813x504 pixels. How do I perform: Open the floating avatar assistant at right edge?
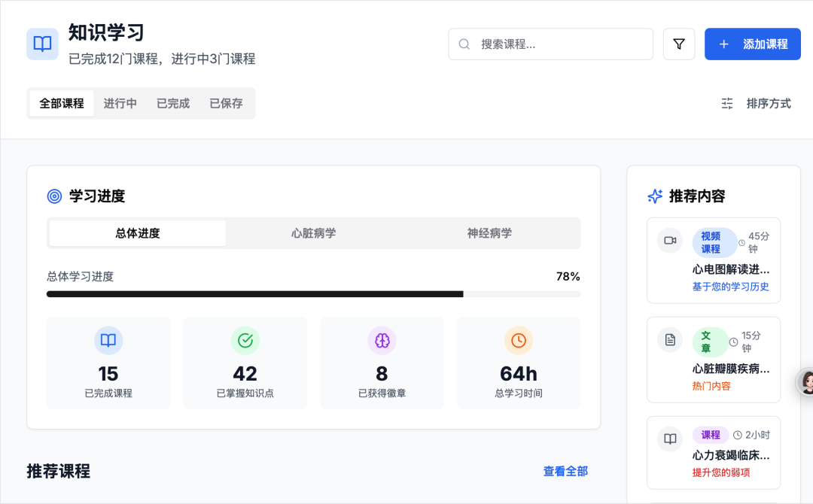pos(806,382)
